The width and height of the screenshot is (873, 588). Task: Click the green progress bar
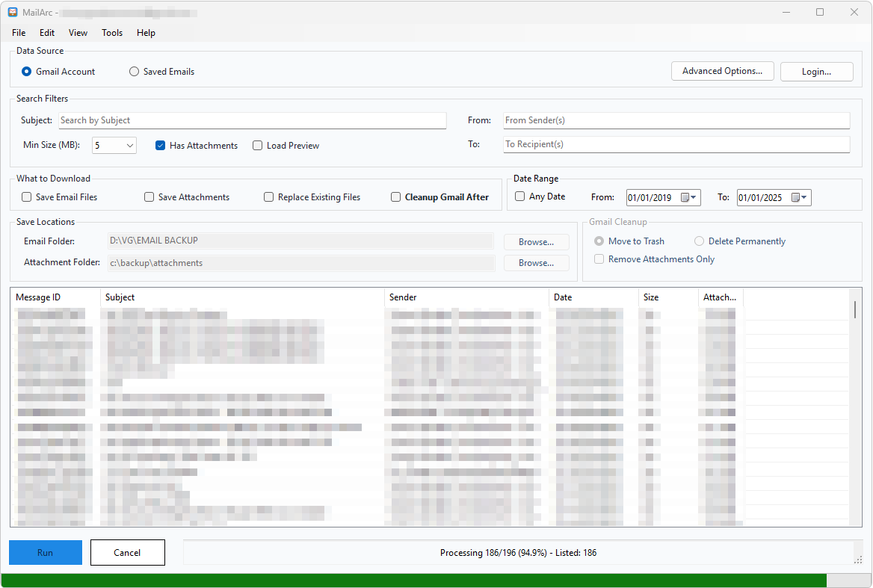[x=413, y=581]
